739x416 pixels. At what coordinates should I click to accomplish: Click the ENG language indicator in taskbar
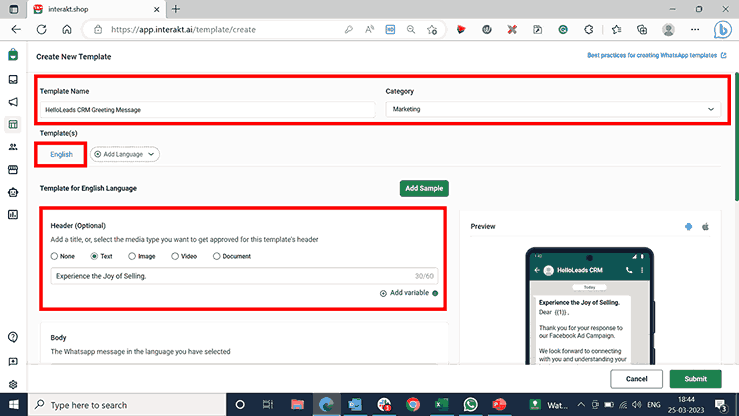click(x=654, y=405)
